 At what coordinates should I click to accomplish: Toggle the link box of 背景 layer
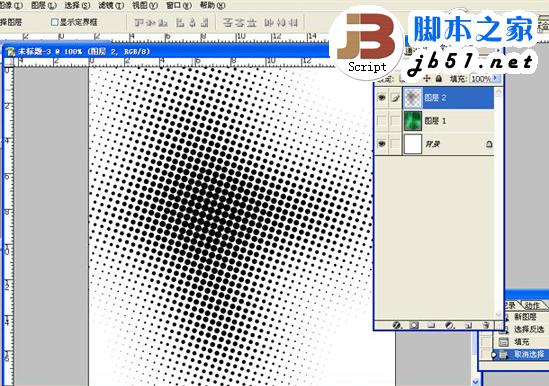(395, 144)
